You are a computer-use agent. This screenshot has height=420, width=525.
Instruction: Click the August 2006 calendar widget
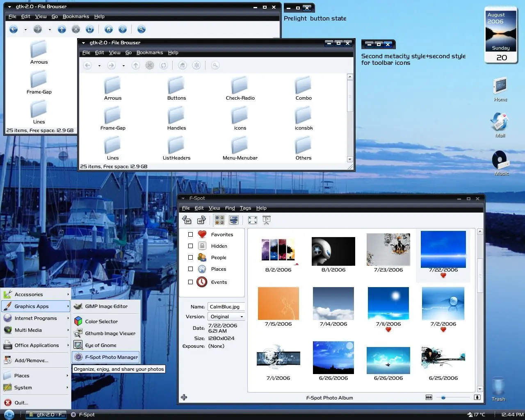[x=501, y=35]
